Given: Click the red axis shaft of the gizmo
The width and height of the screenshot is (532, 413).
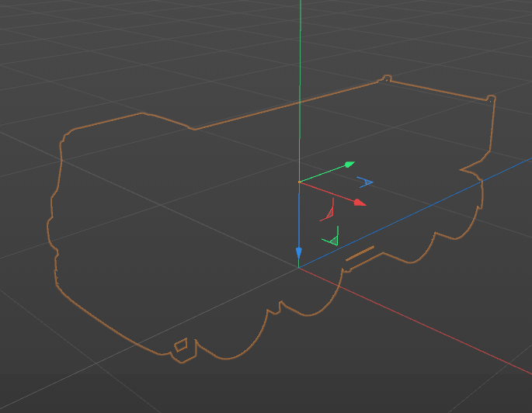Looking at the screenshot, I should click(326, 193).
